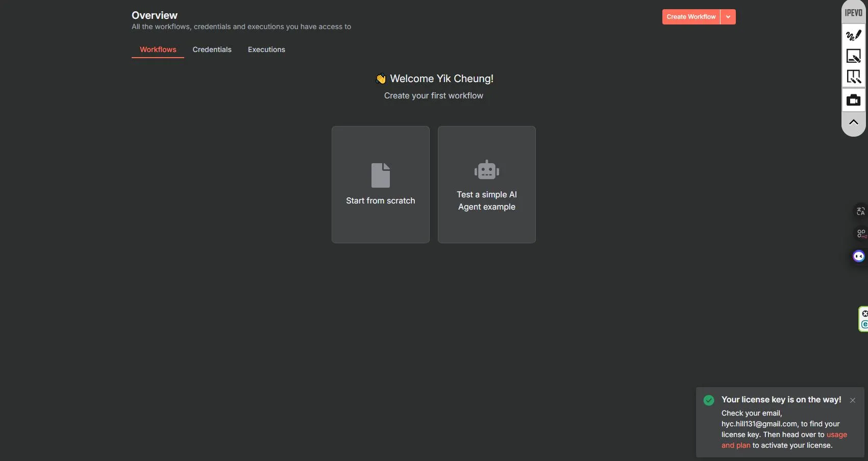Viewport: 868px width, 461px height.
Task: Click the translate icon on right edge
Action: (860, 211)
